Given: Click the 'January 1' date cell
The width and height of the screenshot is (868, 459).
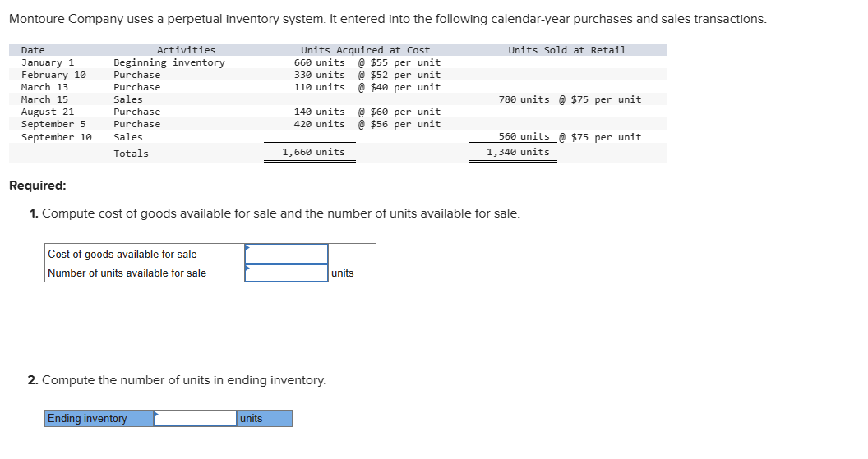Looking at the screenshot, I should tap(48, 62).
